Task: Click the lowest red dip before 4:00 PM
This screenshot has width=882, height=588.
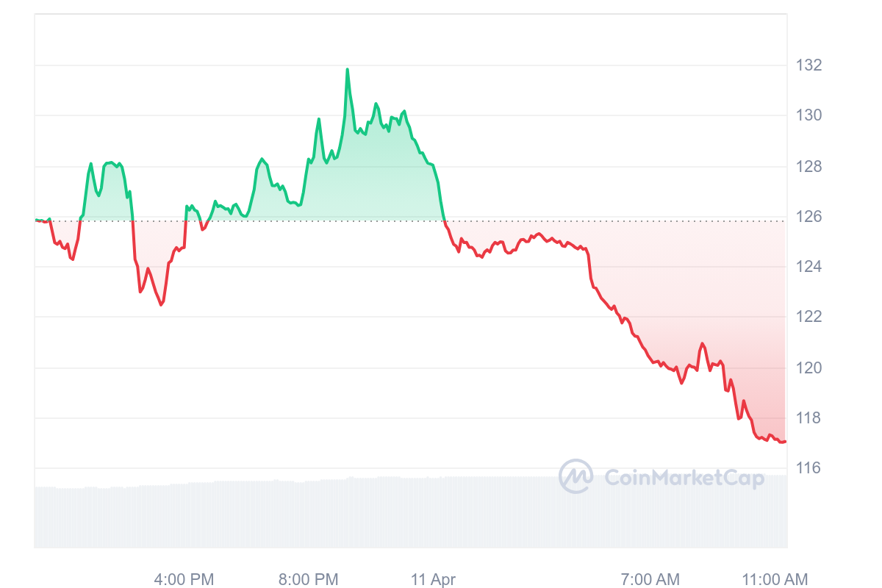Action: pos(162,304)
